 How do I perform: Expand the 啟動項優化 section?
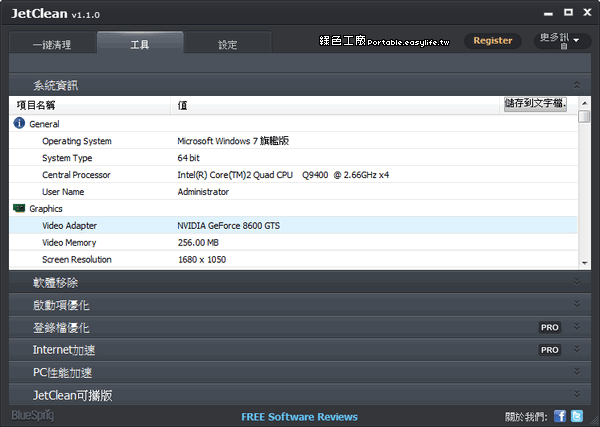coord(576,305)
